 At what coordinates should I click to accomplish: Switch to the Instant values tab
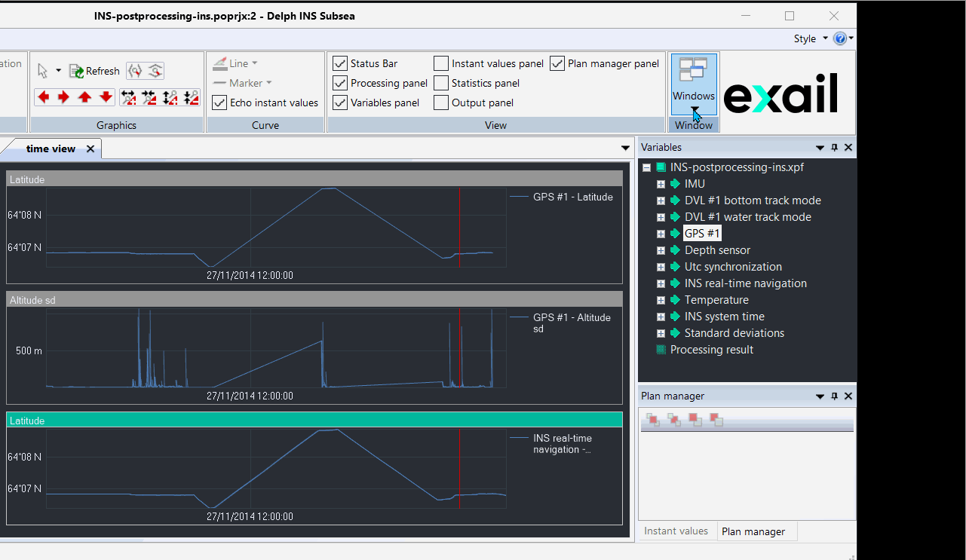click(676, 531)
